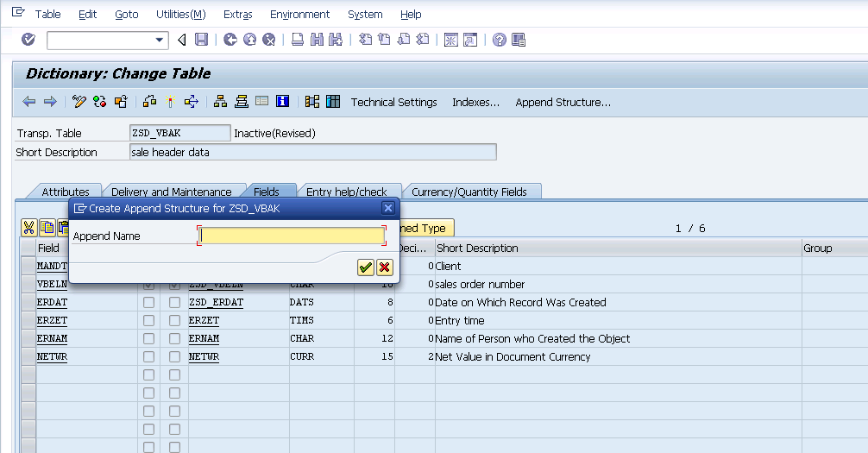Screen dimensions: 868x453
Task: Click the Display object list hierarchy icon
Action: pos(221,102)
